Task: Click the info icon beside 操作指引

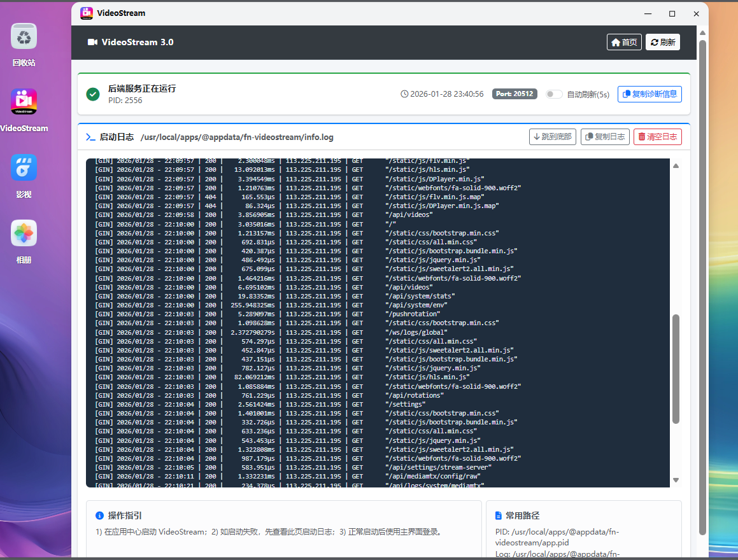Action: [x=99, y=515]
